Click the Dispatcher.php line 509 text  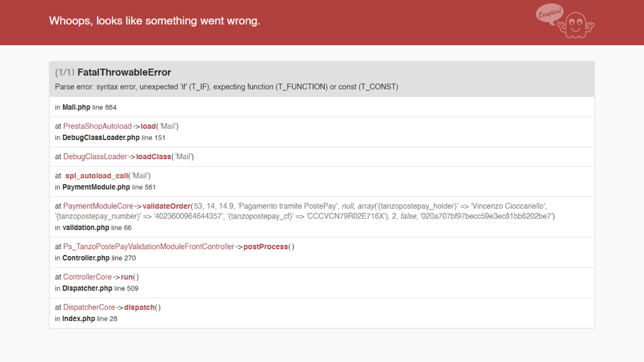97,289
